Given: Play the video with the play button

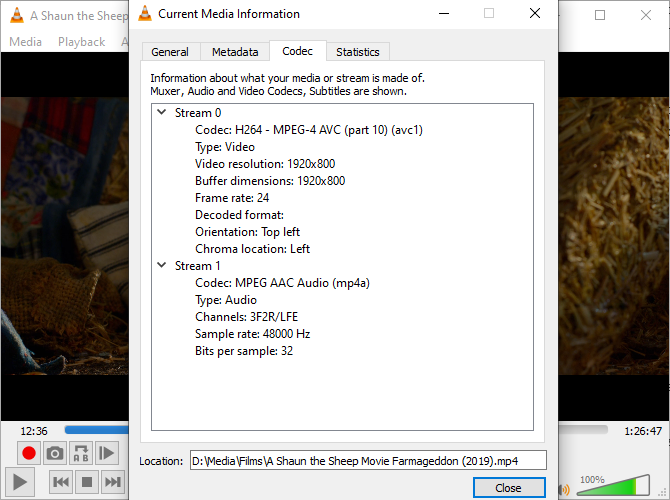Looking at the screenshot, I should click(x=20, y=482).
